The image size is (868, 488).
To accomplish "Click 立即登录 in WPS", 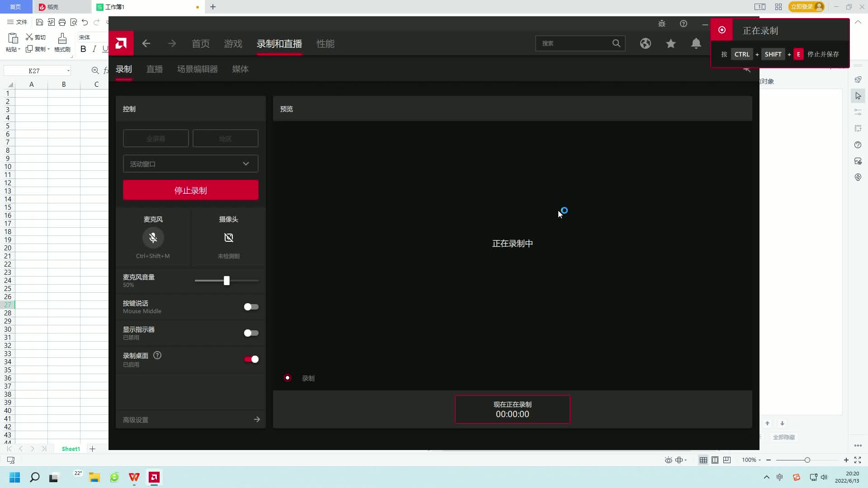I will (807, 7).
